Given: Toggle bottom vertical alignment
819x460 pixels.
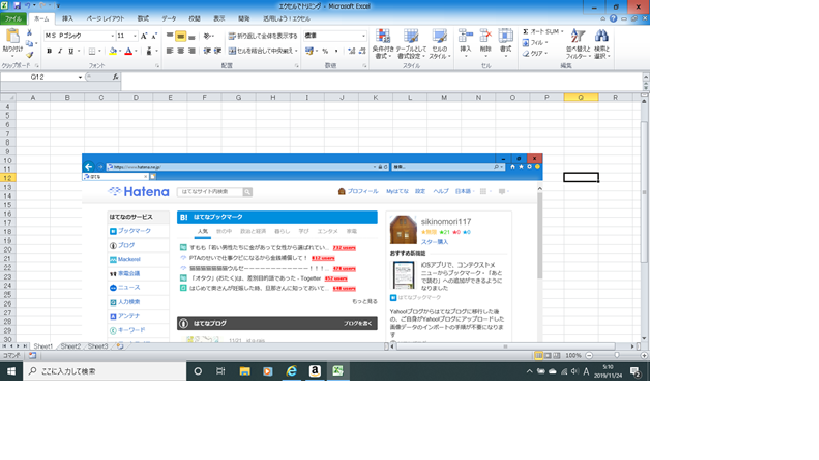Looking at the screenshot, I should 192,36.
